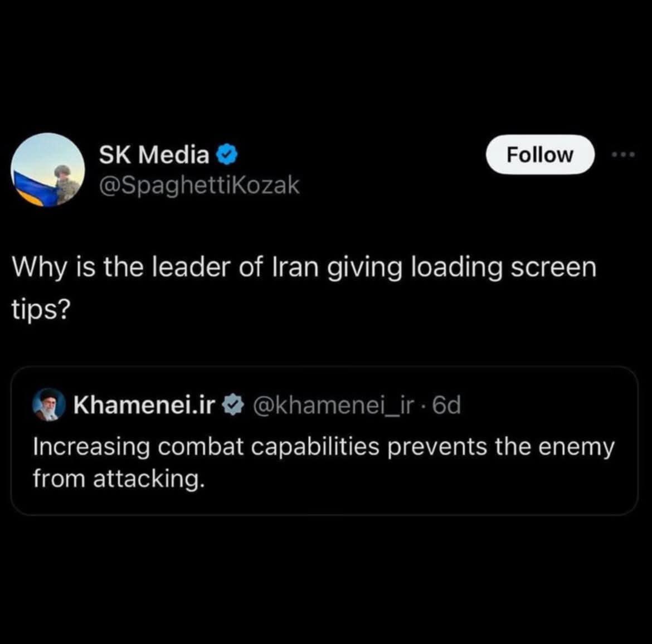Click the 6d timestamp of quoted tweet
The image size is (652, 644).
[446, 404]
